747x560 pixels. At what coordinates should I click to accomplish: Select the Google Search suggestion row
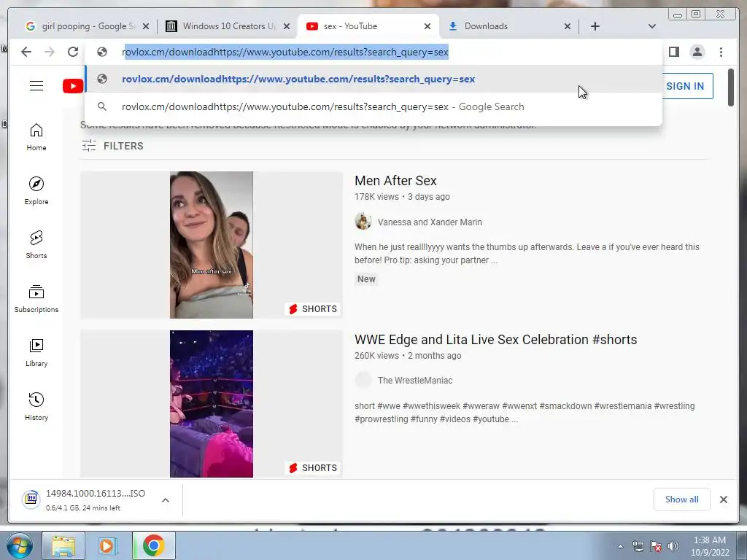[x=373, y=106]
